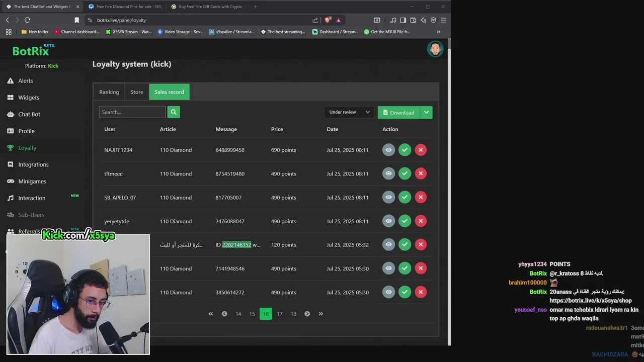The width and height of the screenshot is (644, 362).
Task: Switch to Buy Free Fire Gift Cards tab
Action: (207, 7)
